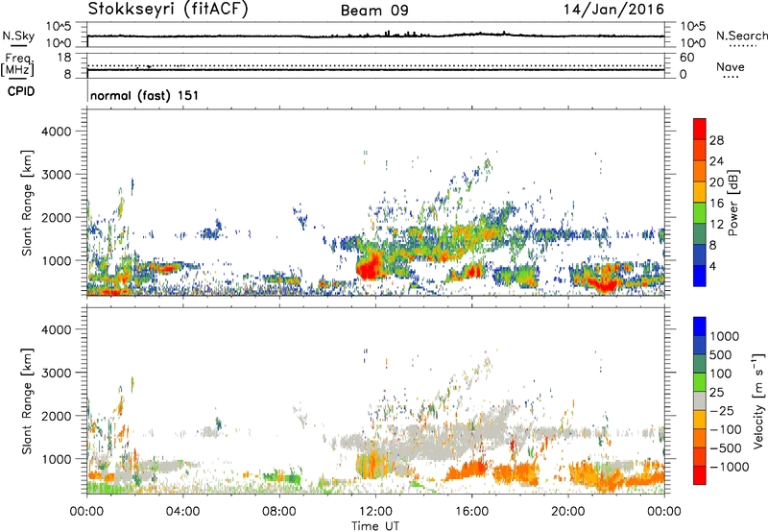768x532 pixels.
Task: Click the 'Nave' label
Action: 731,66
